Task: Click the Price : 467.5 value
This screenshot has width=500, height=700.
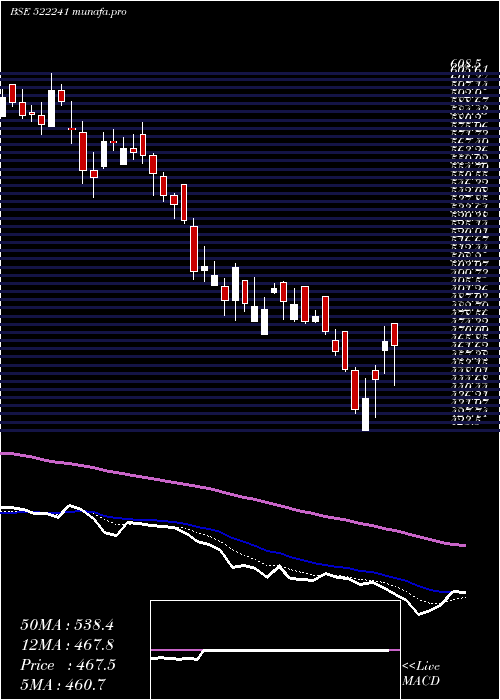Action: [x=68, y=665]
